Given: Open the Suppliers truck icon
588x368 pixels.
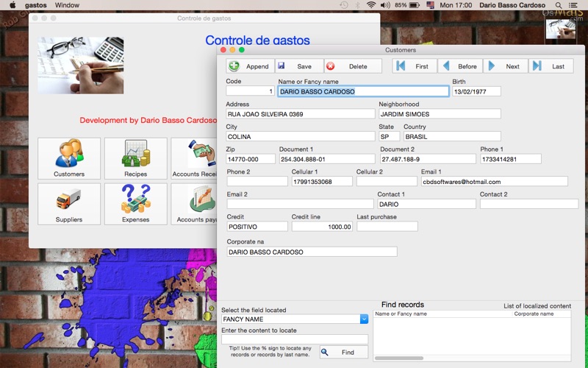Looking at the screenshot, I should (x=69, y=204).
